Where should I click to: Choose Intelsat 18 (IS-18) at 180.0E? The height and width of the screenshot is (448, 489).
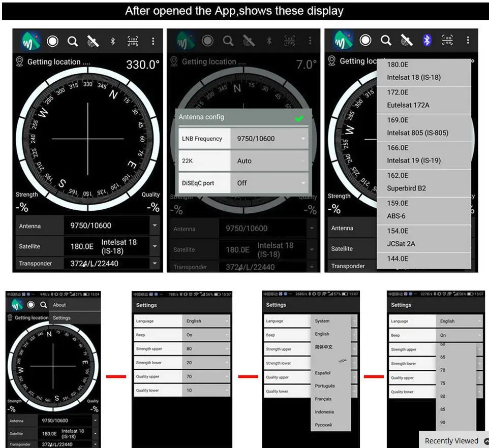[423, 72]
